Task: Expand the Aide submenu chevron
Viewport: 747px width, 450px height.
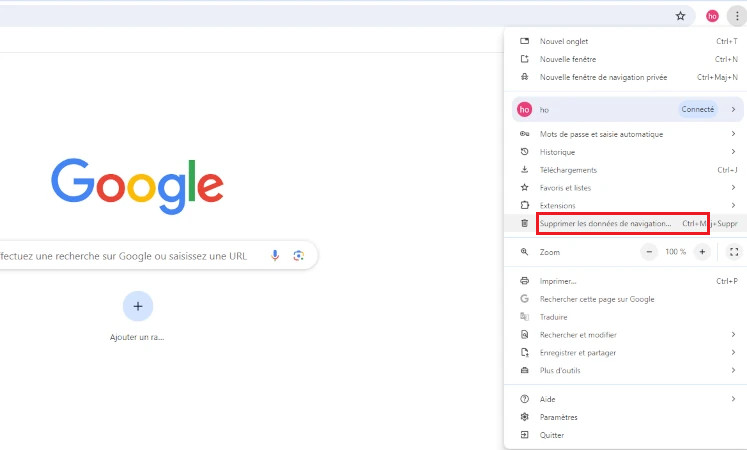Action: [x=733, y=399]
